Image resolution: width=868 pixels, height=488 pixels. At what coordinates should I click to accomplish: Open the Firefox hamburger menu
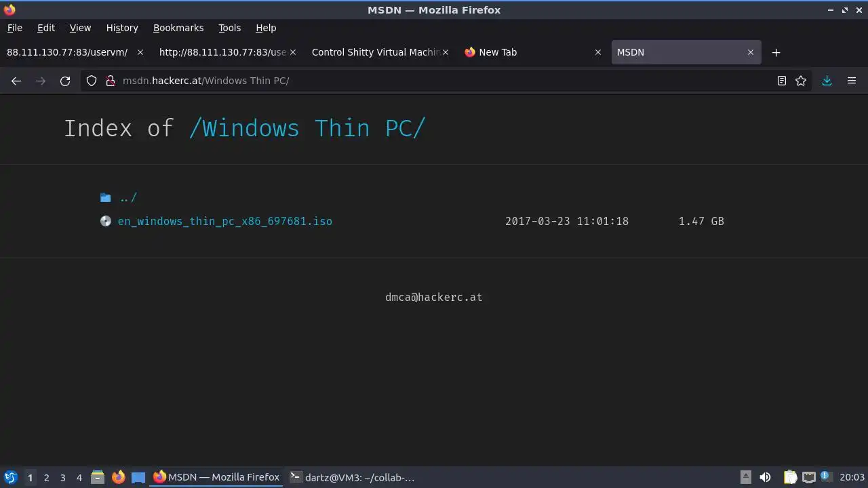[x=852, y=81]
